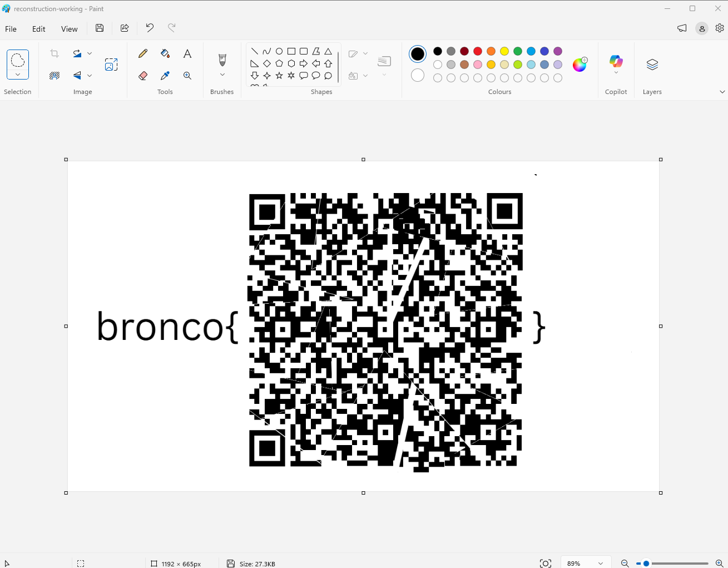Select the Pentagon shape
Screen dimensions: 728x568
tap(279, 63)
